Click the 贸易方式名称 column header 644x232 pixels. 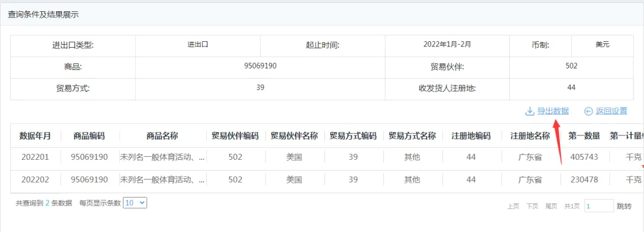413,136
